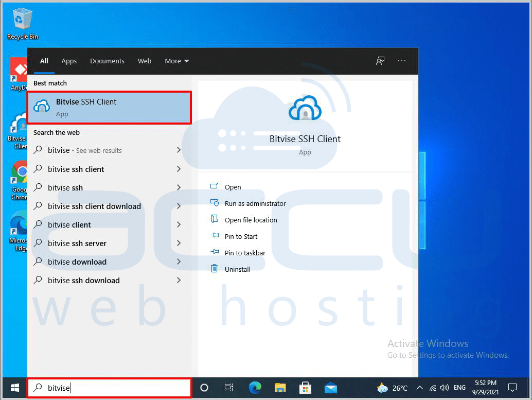Open Microsoft Store from taskbar

(x=305, y=388)
